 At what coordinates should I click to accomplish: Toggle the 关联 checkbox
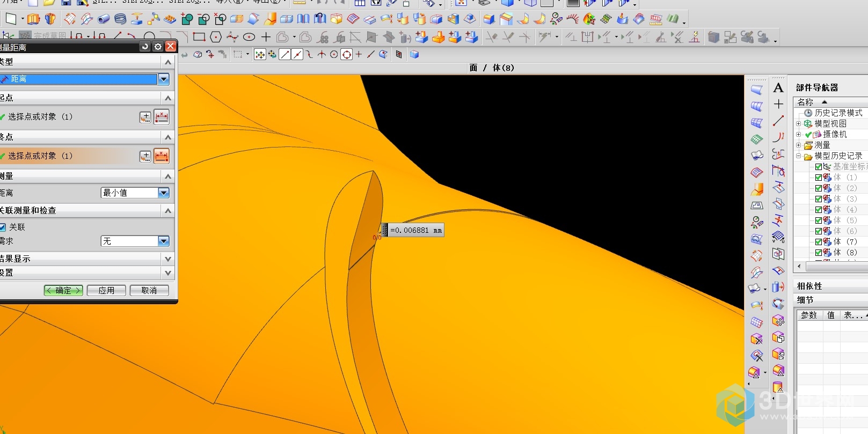click(x=3, y=227)
